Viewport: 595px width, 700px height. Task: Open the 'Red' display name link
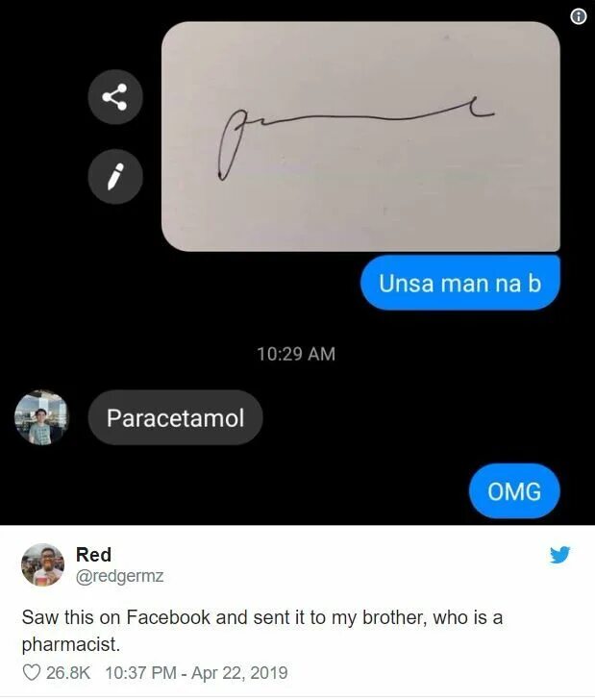[x=93, y=555]
